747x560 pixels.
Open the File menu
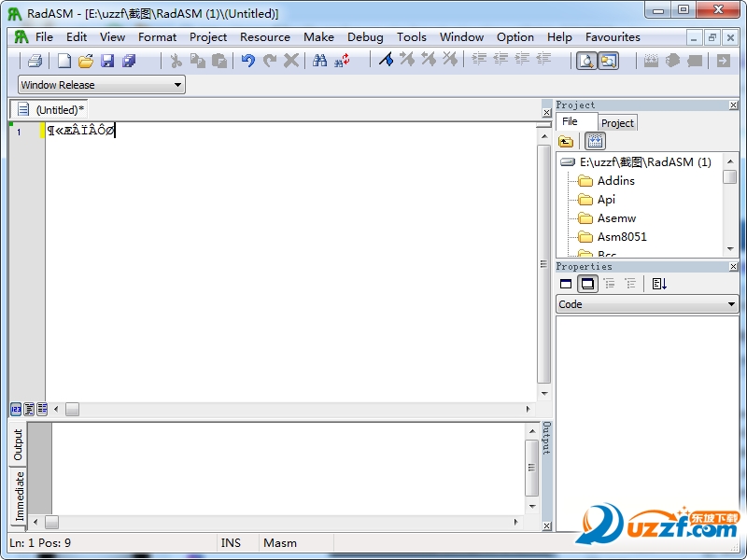point(44,37)
